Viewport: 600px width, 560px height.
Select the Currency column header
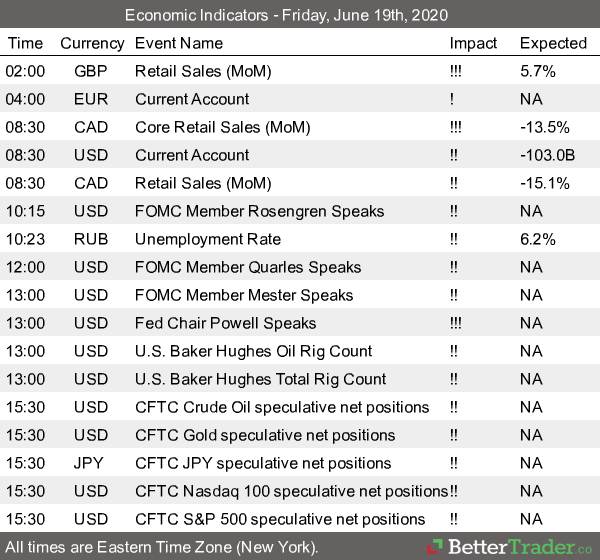(92, 43)
